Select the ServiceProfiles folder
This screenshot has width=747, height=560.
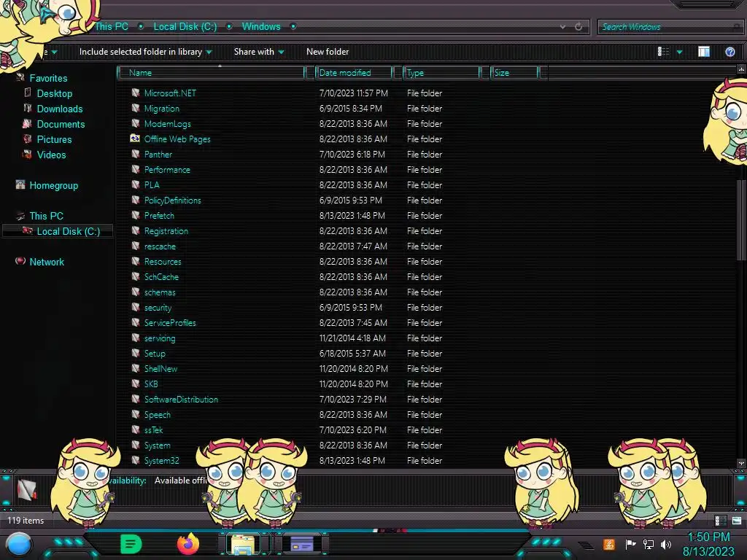coord(170,322)
